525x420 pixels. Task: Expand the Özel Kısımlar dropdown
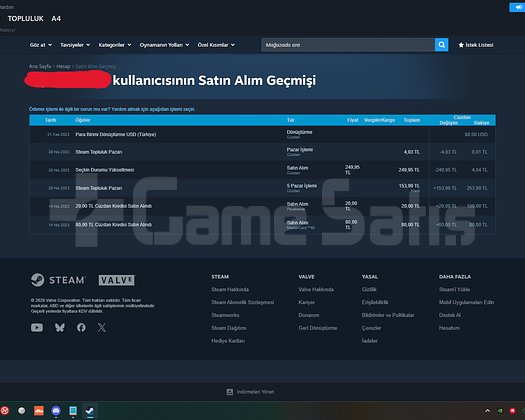[216, 45]
